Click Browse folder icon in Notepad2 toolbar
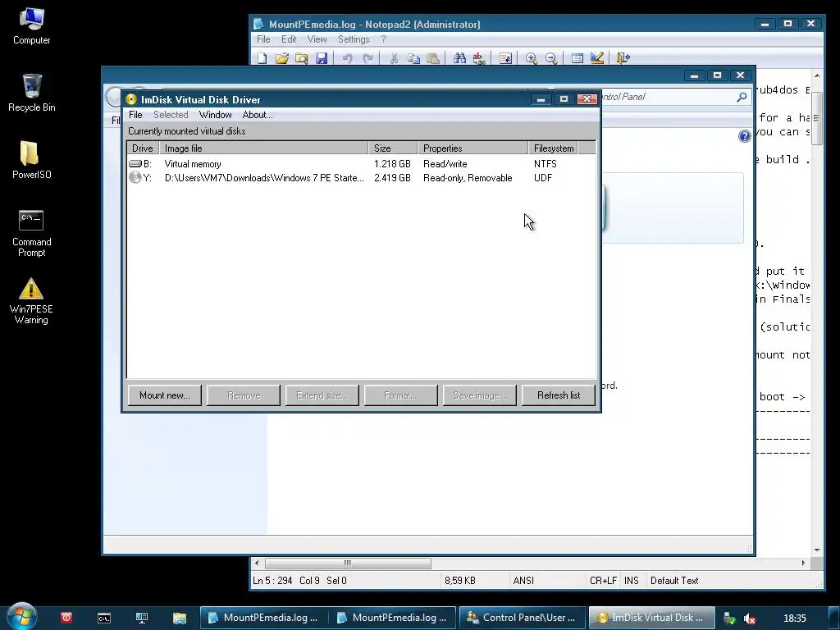 point(302,58)
